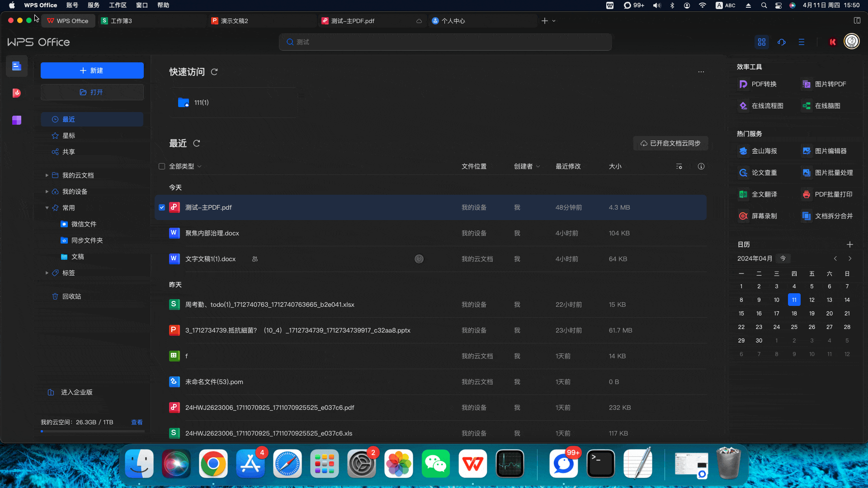This screenshot has width=868, height=488.
Task: Click the grid apps icon in header
Action: tap(762, 42)
